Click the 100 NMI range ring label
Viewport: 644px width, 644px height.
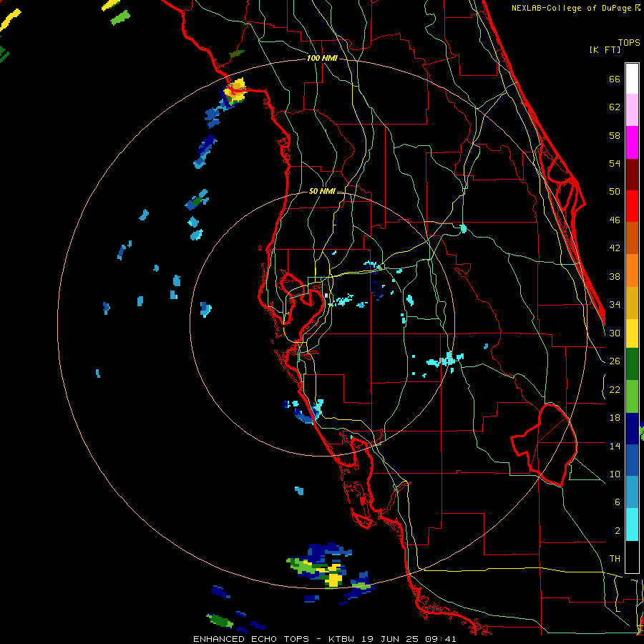coord(322,59)
